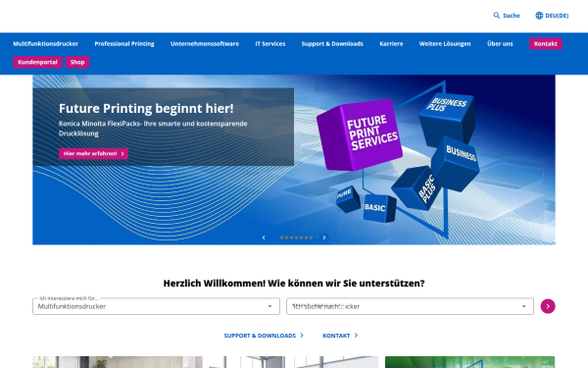Expand the 'Ich interessiere mich für' dropdown

coord(156,306)
